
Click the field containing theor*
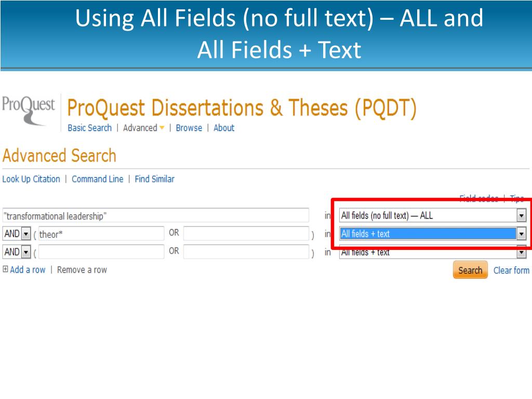click(x=101, y=234)
